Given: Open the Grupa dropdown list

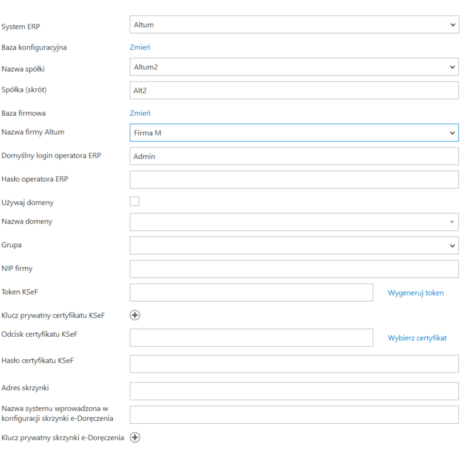Looking at the screenshot, I should [x=294, y=245].
